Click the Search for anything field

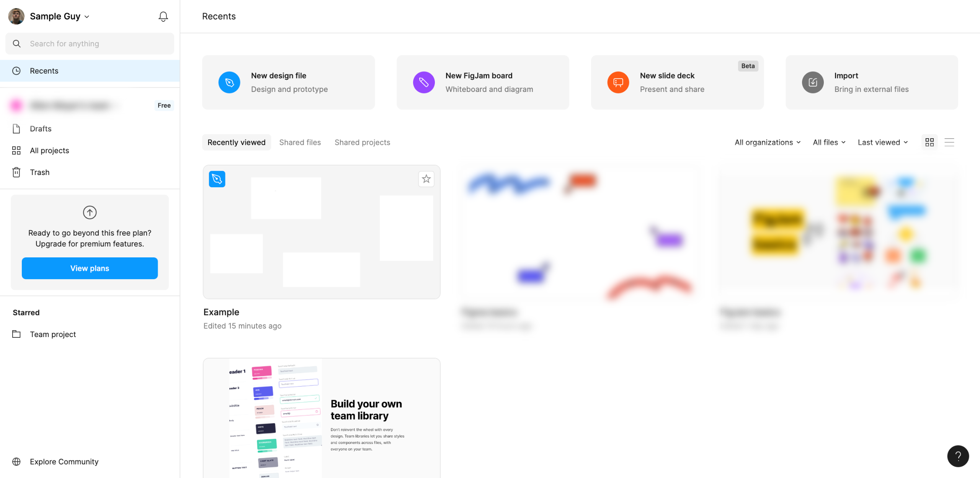pos(96,44)
